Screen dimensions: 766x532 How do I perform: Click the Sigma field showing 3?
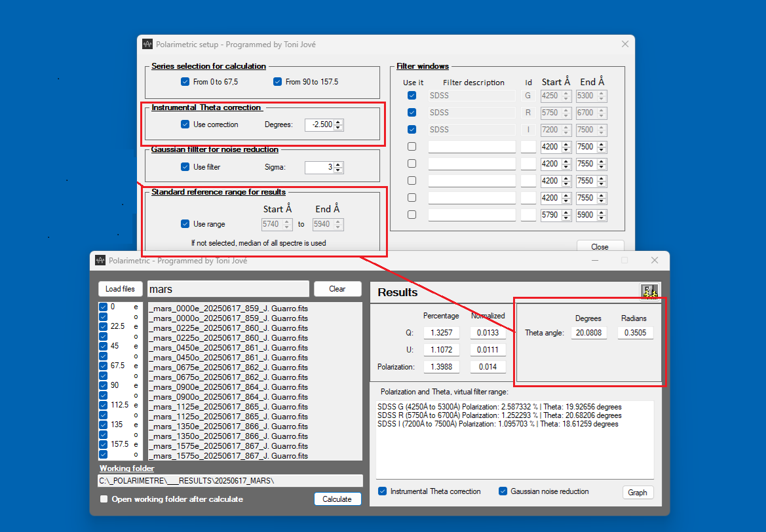[320, 167]
